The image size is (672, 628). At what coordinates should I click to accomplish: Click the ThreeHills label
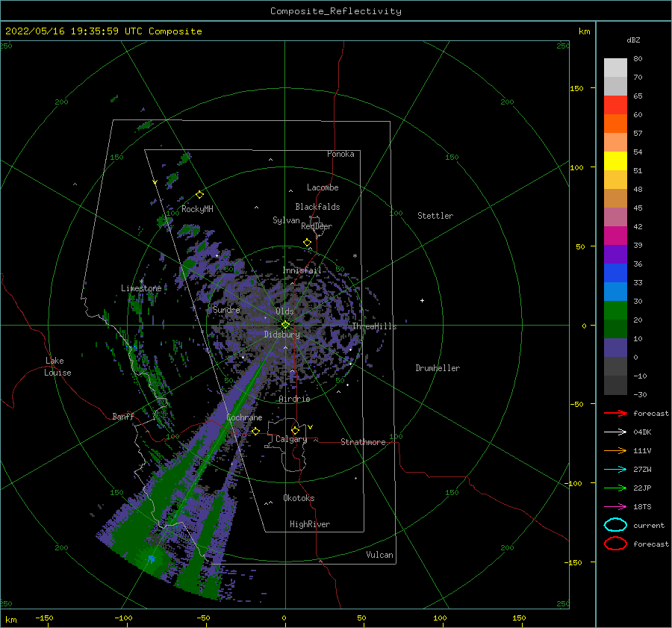pos(375,326)
